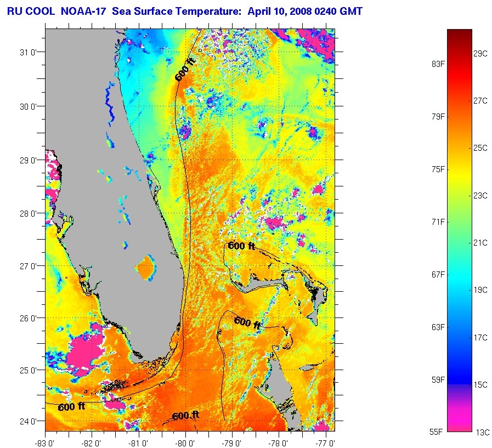Click the 55F colorbar label
Screen dimensions: 492x448
click(436, 432)
